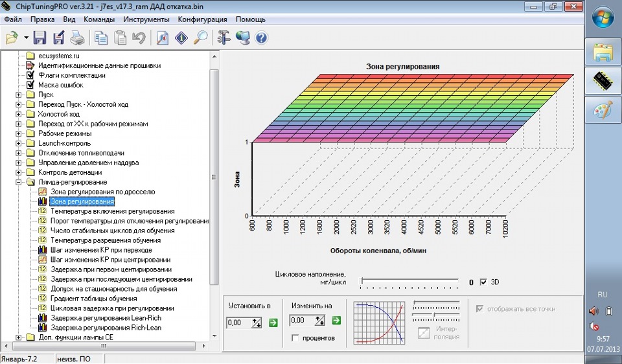Expand the Рабочие режимы folder
Screen dimensions: 622x364
click(x=18, y=133)
